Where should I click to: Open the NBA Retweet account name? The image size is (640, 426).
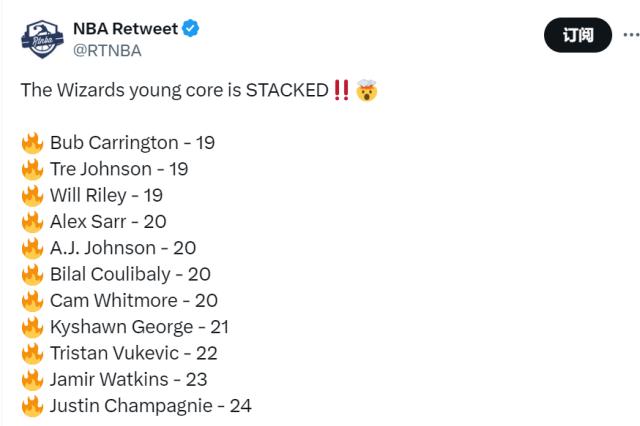click(125, 29)
